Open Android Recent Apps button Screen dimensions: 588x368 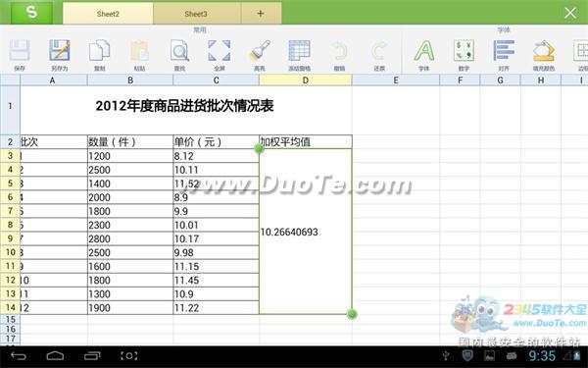[92, 355]
